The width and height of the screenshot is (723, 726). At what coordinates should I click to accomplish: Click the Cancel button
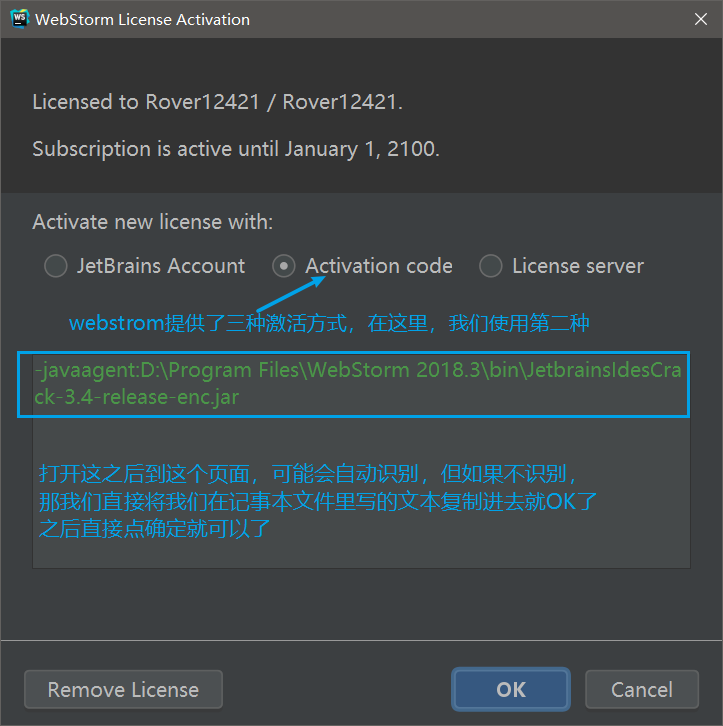[x=642, y=689]
